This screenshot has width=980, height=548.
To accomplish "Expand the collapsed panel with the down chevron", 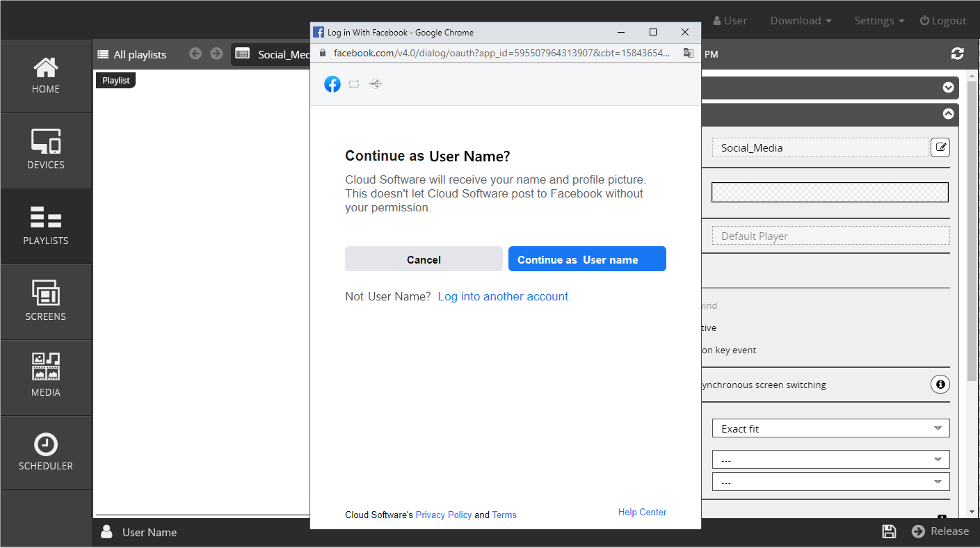I will click(948, 88).
